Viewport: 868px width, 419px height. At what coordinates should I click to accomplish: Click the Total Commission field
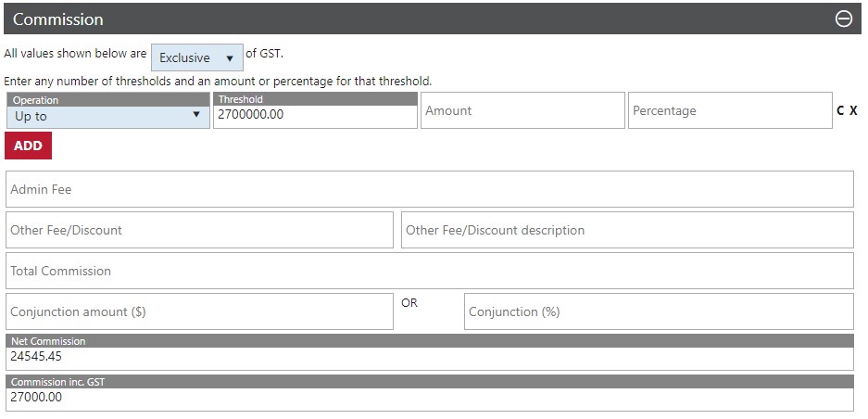pyautogui.click(x=429, y=271)
